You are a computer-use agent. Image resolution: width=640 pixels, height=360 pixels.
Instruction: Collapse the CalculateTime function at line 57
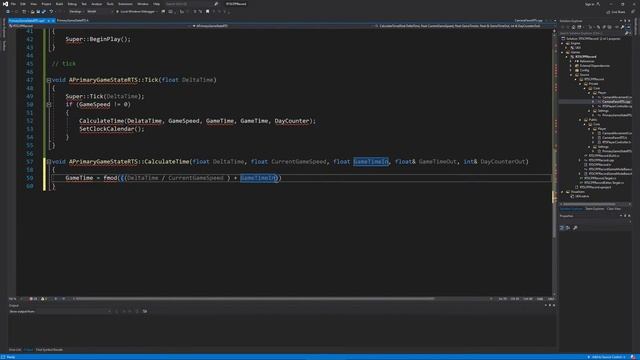(49, 162)
